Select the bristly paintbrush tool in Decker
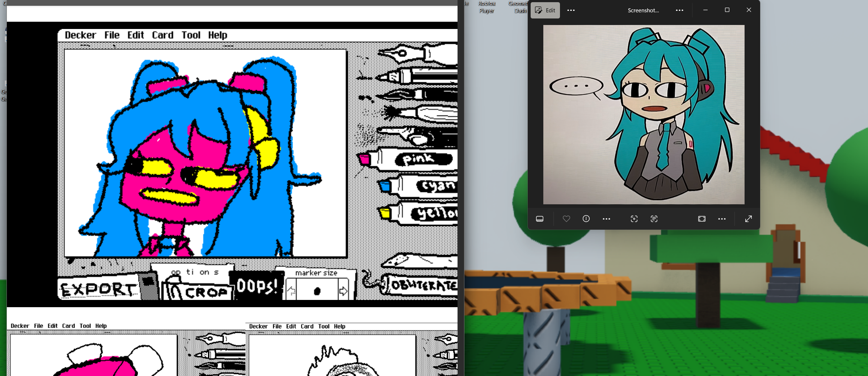Image resolution: width=868 pixels, height=376 pixels. [419, 114]
